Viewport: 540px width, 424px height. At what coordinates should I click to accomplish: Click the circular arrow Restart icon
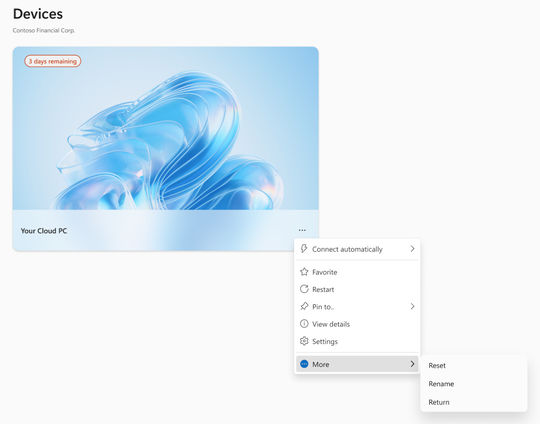(304, 289)
